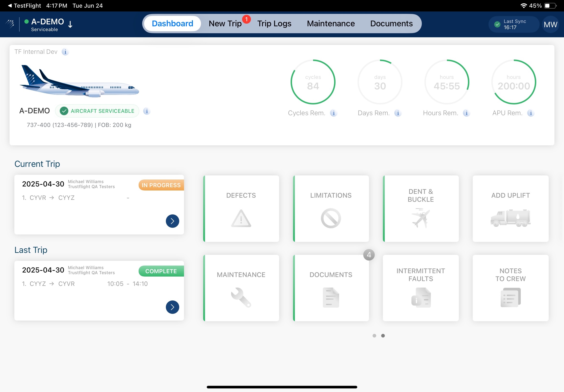Show info for Cycles Remaining

pyautogui.click(x=333, y=113)
